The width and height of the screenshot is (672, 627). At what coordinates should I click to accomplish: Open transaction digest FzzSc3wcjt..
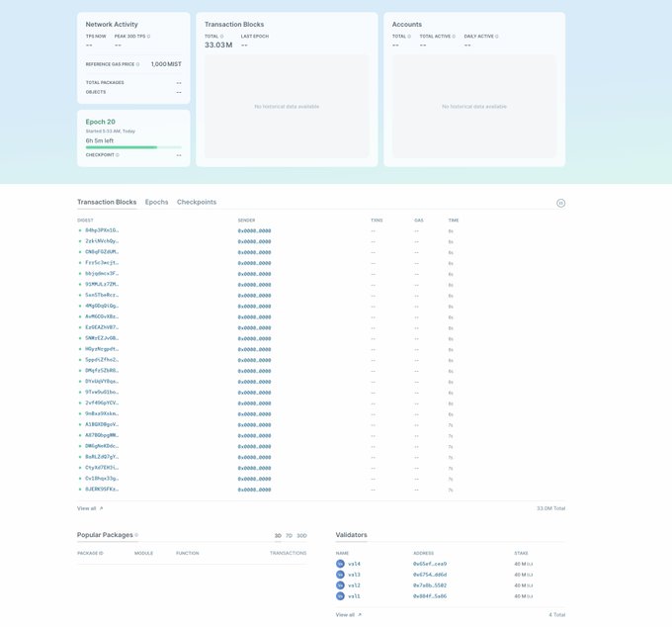102,263
